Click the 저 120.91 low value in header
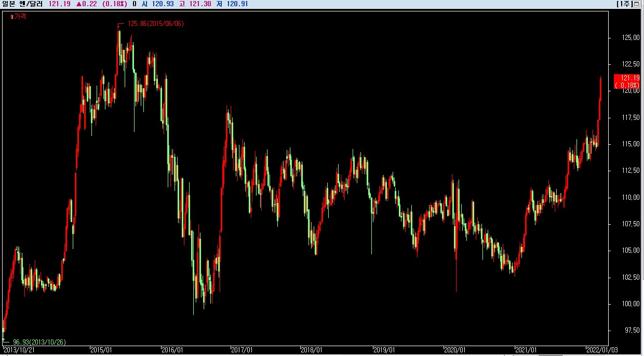 [x=232, y=4]
